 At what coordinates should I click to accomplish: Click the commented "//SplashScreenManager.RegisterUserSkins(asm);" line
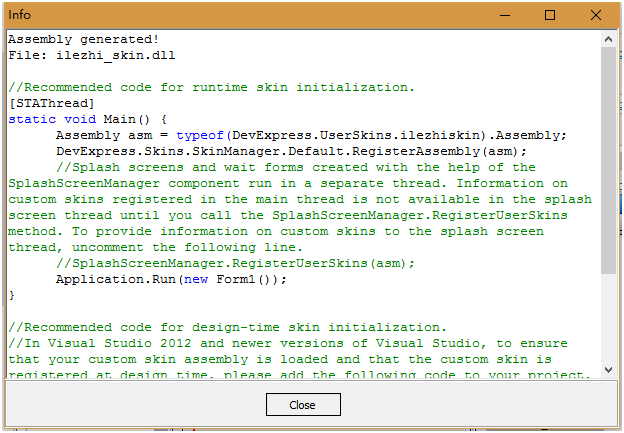(x=235, y=263)
